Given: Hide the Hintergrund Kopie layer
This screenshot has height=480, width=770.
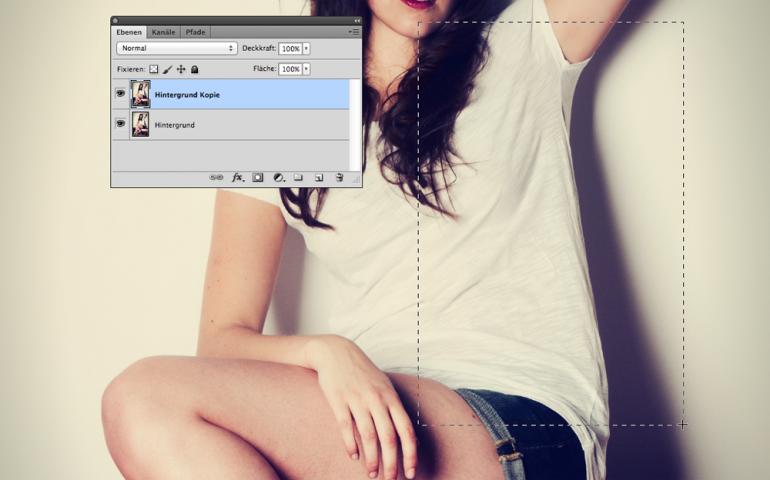Looking at the screenshot, I should click(x=121, y=94).
